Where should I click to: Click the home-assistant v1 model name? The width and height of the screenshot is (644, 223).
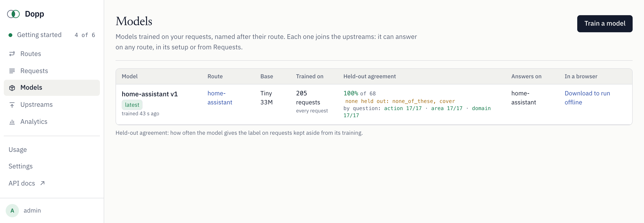(x=149, y=94)
